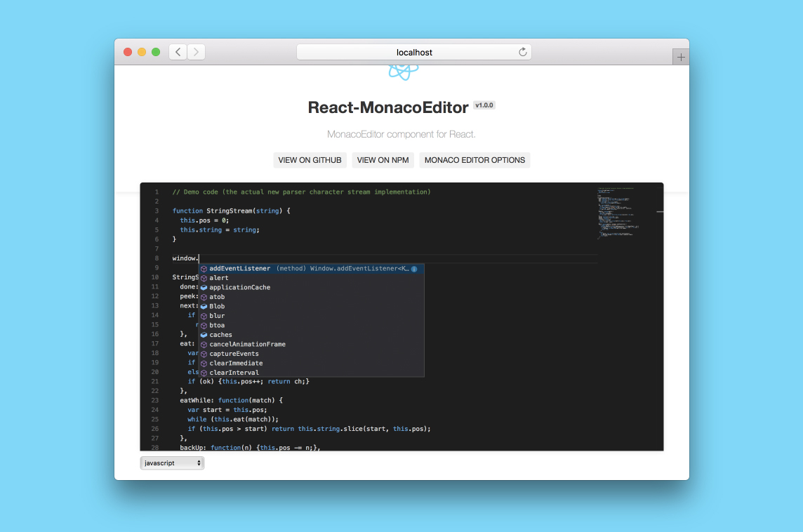This screenshot has width=803, height=532.
Task: Click the property icon beside caches
Action: (x=204, y=335)
